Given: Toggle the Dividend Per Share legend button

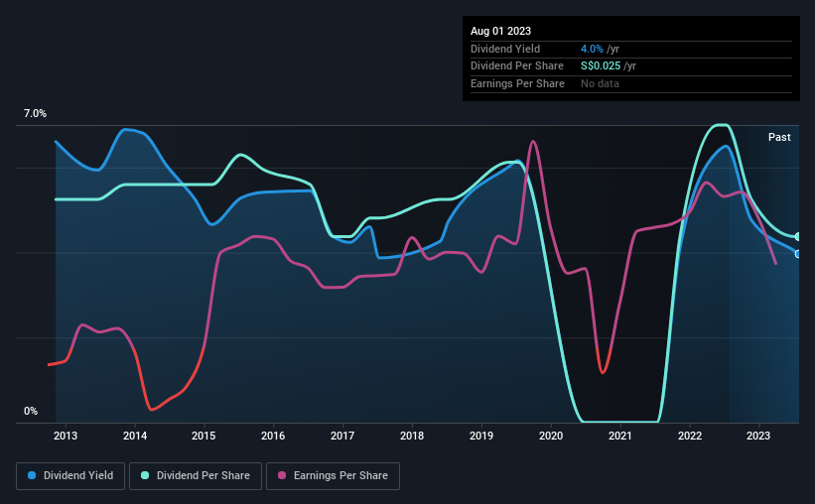Looking at the screenshot, I should point(196,476).
